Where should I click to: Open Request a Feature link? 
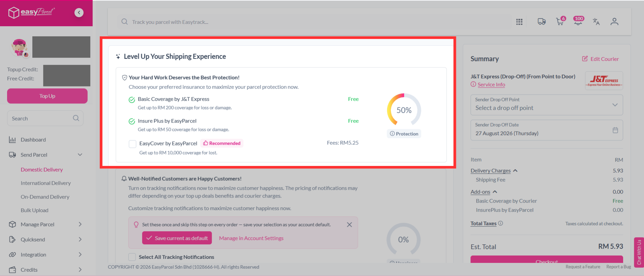point(583,267)
